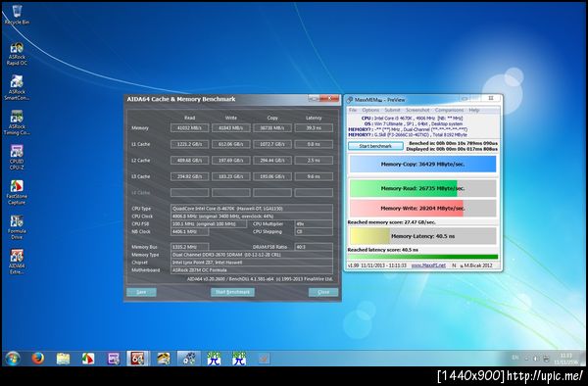
Task: Open the www.MaxxPI.net link
Action: pyautogui.click(x=428, y=265)
